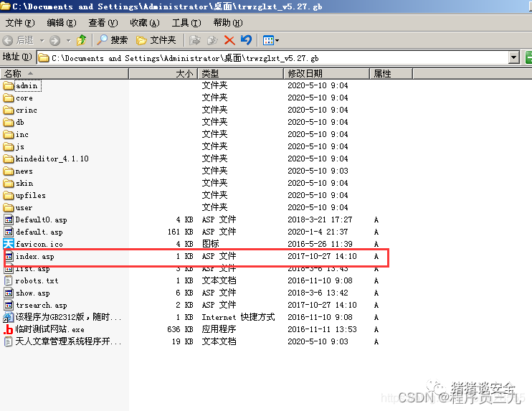Select the admin folder icon
Viewport: 532px width, 411px height.
point(9,85)
